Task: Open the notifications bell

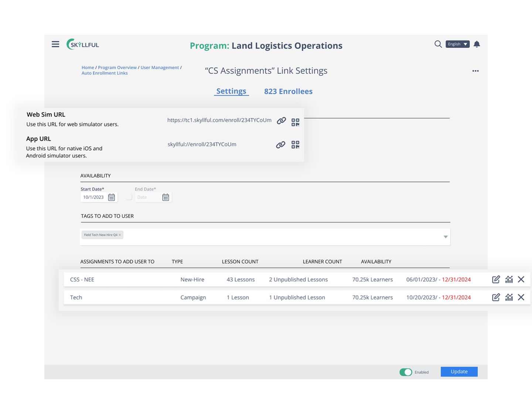Action: coord(477,44)
